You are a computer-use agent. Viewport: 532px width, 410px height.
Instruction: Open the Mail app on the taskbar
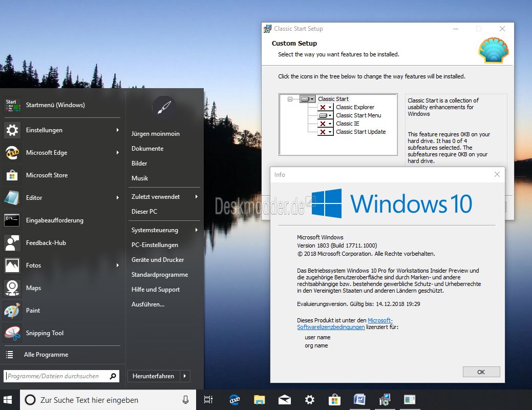pyautogui.click(x=285, y=400)
